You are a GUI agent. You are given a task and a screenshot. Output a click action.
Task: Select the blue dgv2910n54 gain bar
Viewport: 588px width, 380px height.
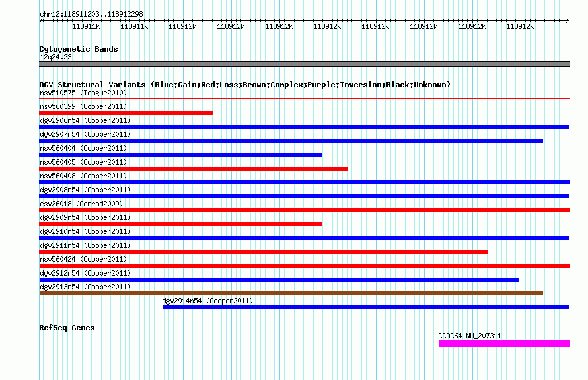(x=304, y=238)
